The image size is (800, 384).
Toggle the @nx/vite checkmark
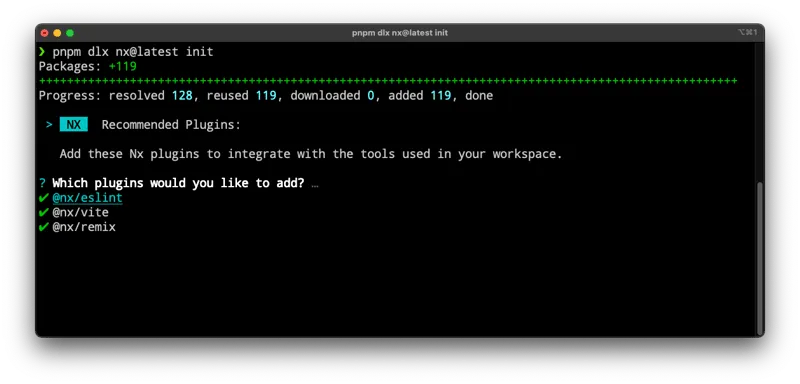(x=43, y=213)
